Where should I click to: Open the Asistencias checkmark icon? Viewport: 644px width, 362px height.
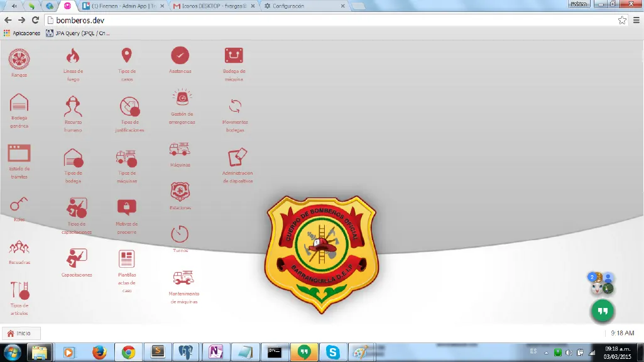click(x=180, y=55)
